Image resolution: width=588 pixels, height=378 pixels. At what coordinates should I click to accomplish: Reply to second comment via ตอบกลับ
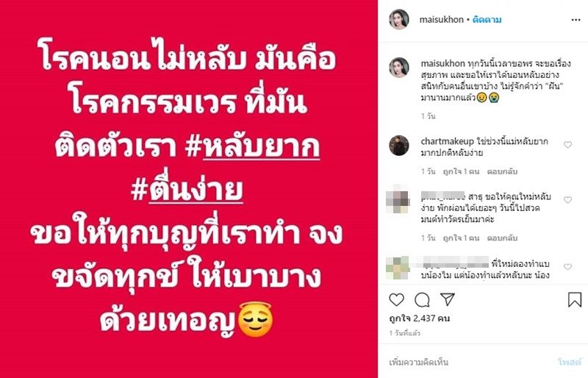click(502, 238)
